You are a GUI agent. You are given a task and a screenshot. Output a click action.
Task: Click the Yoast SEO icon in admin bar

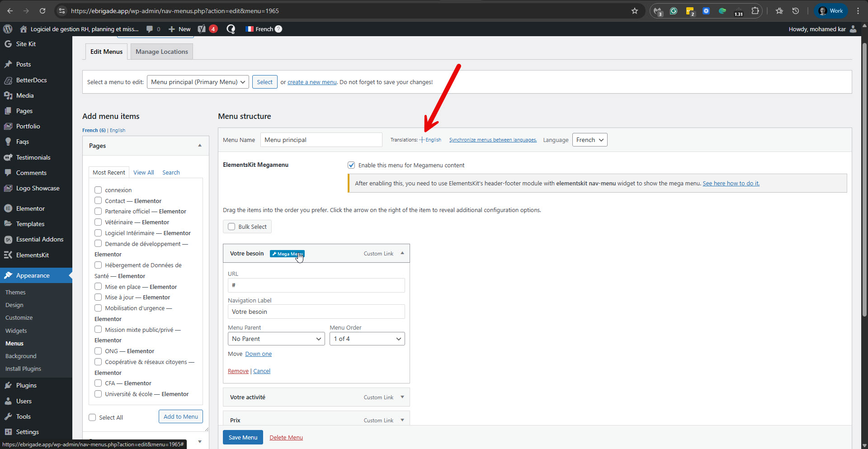tap(202, 29)
